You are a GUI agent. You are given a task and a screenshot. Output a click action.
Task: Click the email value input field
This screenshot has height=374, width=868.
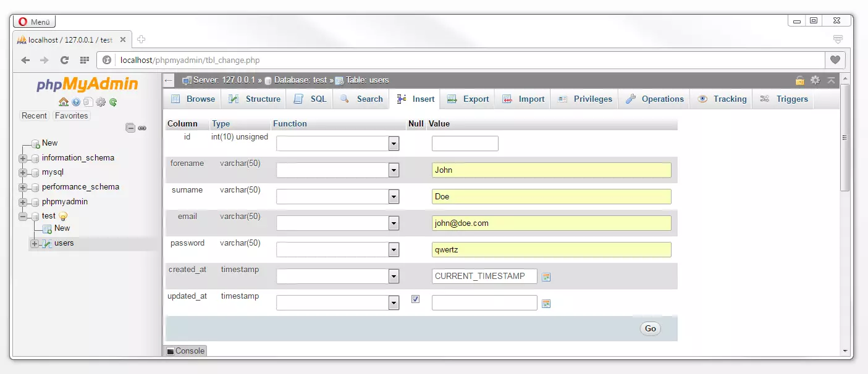pyautogui.click(x=551, y=223)
